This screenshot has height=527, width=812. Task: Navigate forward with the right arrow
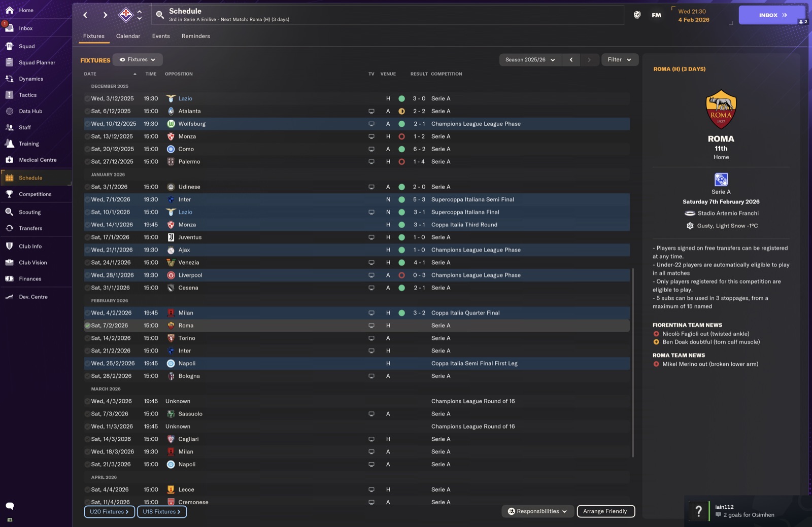(105, 15)
